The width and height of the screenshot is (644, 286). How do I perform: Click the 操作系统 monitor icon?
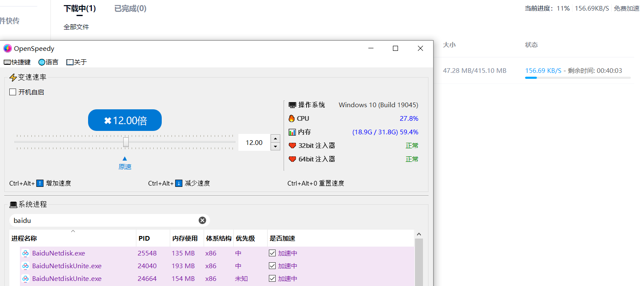(292, 105)
